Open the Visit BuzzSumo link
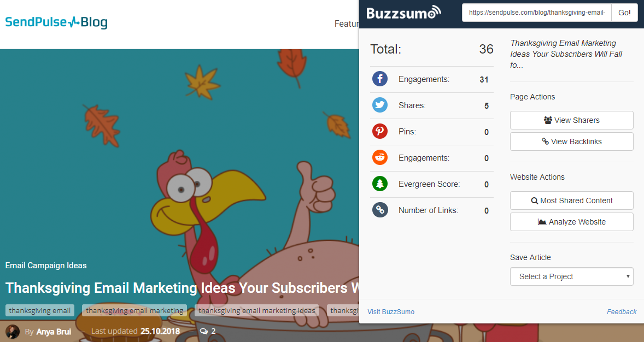The image size is (644, 342). 391,312
